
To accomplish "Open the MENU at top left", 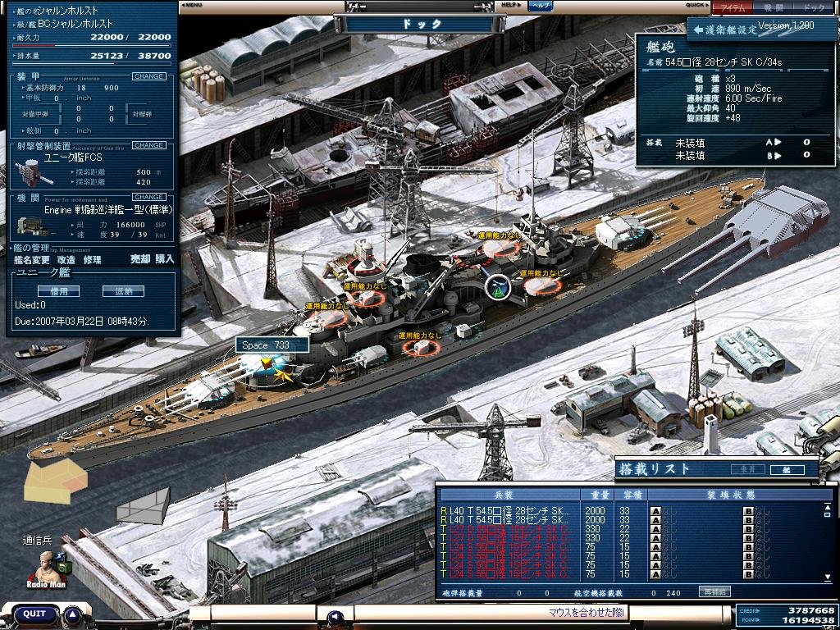I will (x=191, y=5).
